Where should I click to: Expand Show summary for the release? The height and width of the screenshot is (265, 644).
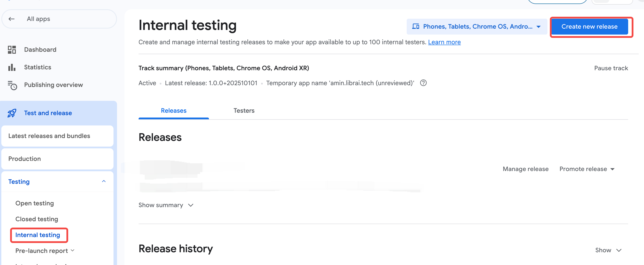(166, 205)
